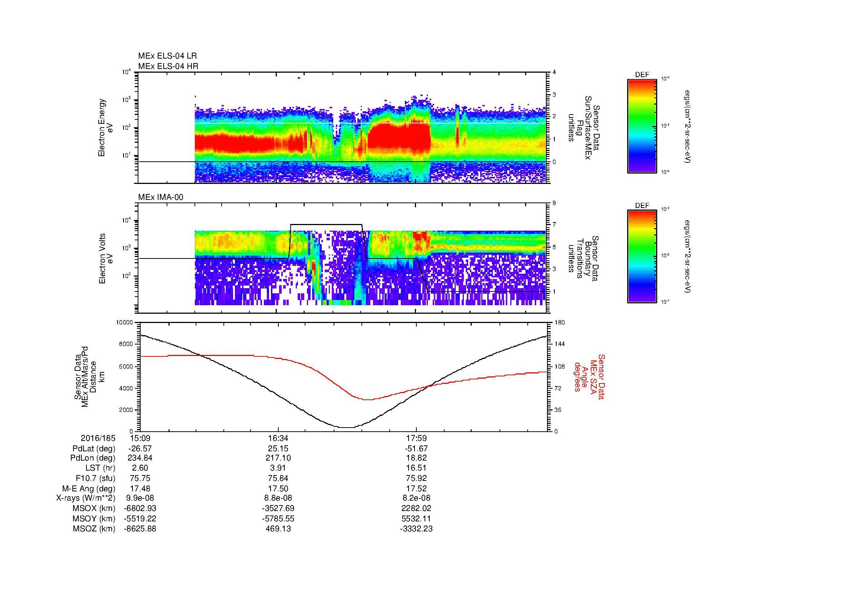
Task: Click the LST value '3.91'
Action: point(278,468)
